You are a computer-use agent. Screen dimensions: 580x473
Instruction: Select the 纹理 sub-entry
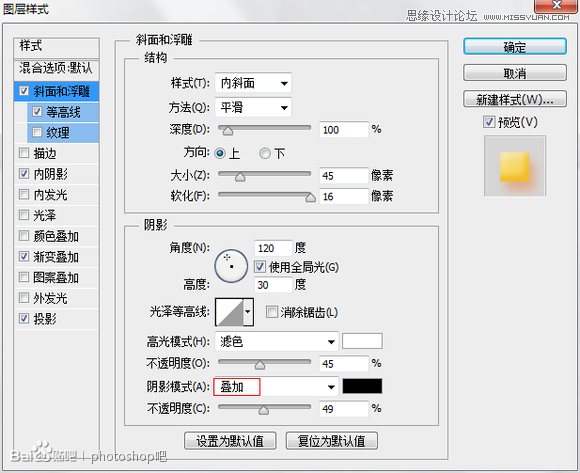63,132
